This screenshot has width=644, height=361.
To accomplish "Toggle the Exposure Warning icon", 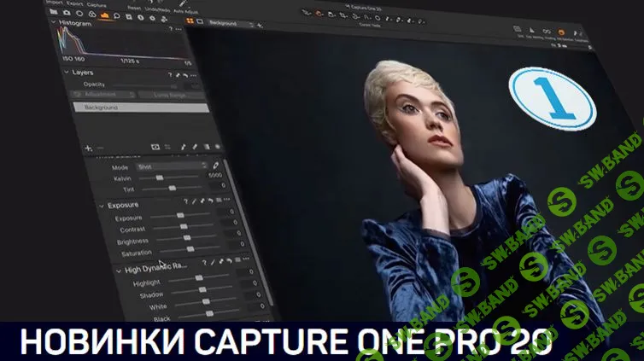I will pos(532,30).
